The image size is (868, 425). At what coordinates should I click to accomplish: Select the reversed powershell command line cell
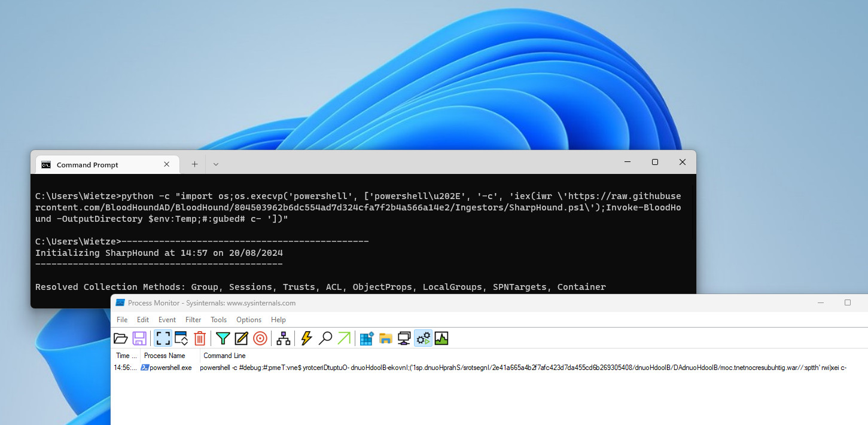coord(523,368)
